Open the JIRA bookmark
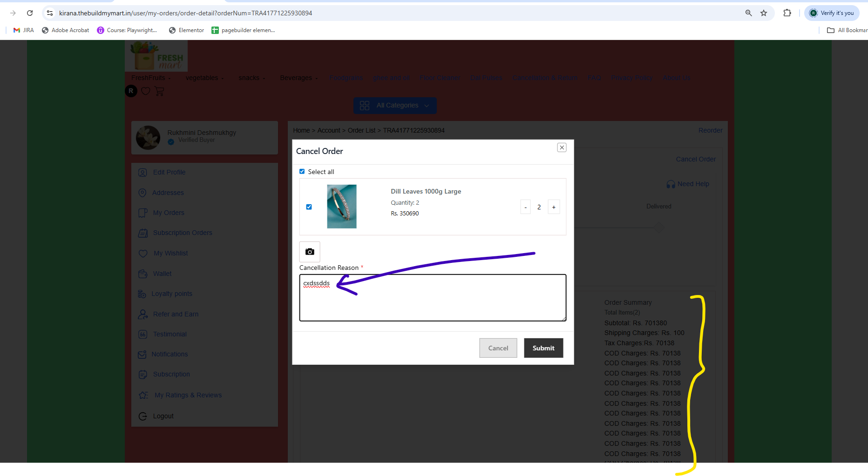Image resolution: width=868 pixels, height=476 pixels. pyautogui.click(x=24, y=30)
